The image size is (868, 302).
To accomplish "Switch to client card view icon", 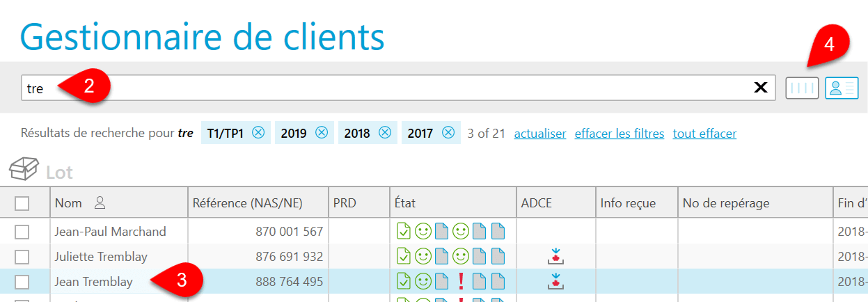I will 842,88.
